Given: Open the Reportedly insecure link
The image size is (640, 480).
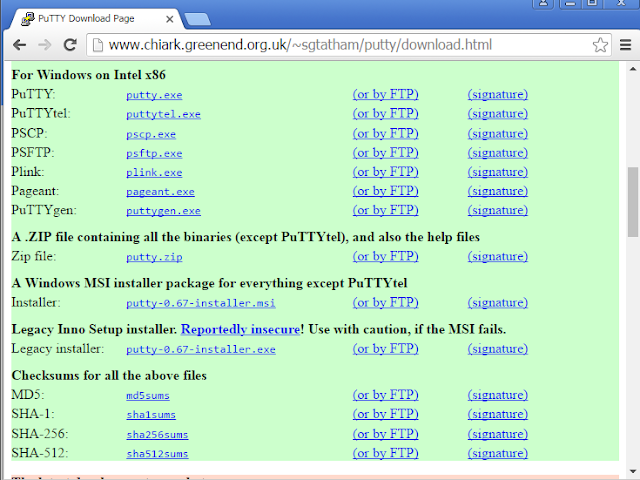Looking at the screenshot, I should click(x=240, y=329).
